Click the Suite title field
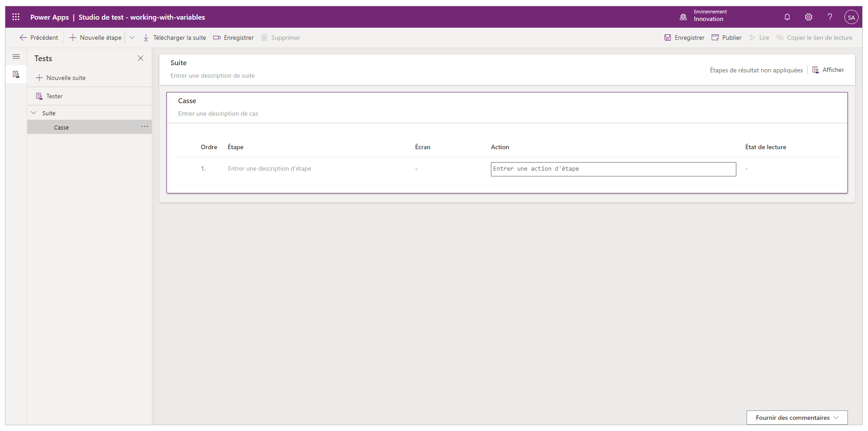The image size is (868, 431). coord(179,63)
